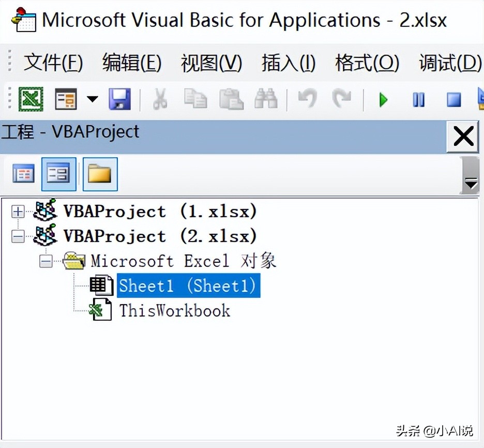Expand the VBAProject (1.xlsx) node

pos(18,212)
